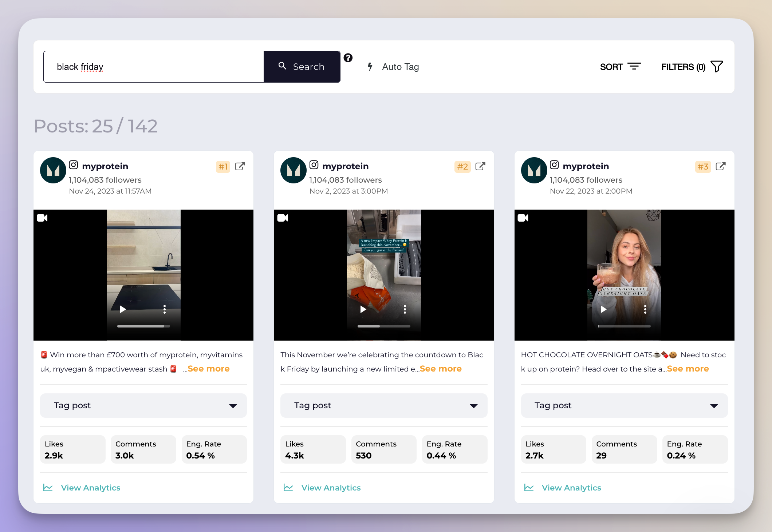
Task: Play the kitchen video in post #1
Action: (123, 309)
